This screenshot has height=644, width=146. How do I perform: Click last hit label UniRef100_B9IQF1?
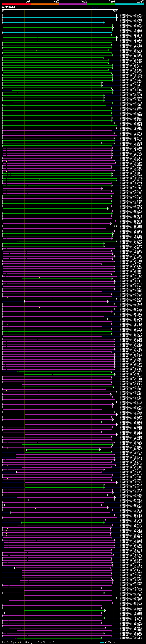[x=131, y=638]
